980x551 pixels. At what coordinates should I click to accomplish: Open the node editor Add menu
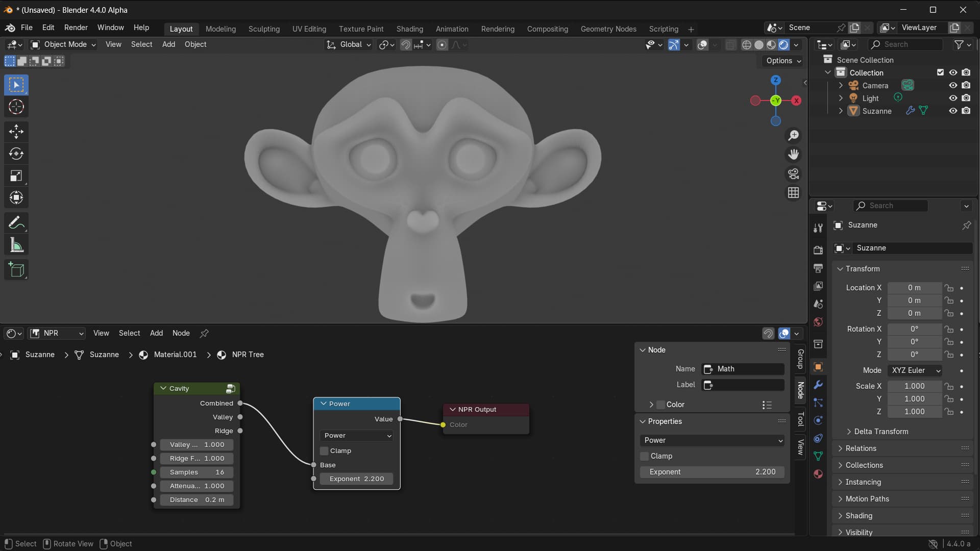(156, 333)
